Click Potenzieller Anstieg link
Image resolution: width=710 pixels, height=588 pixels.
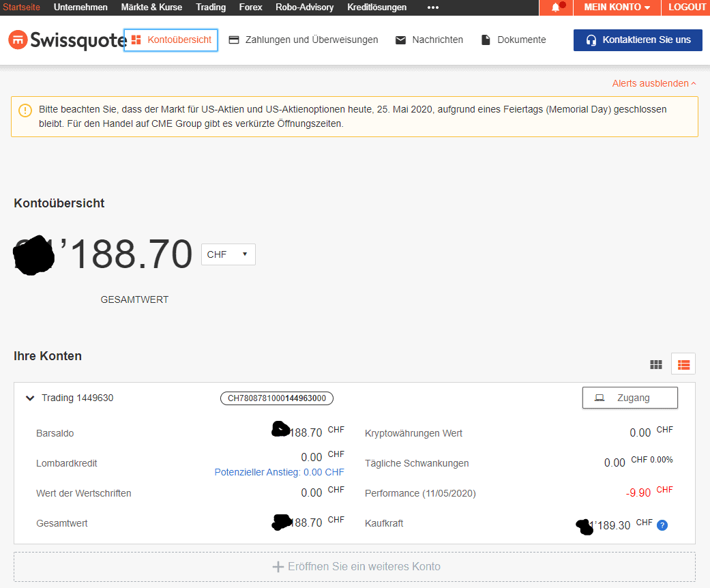279,472
